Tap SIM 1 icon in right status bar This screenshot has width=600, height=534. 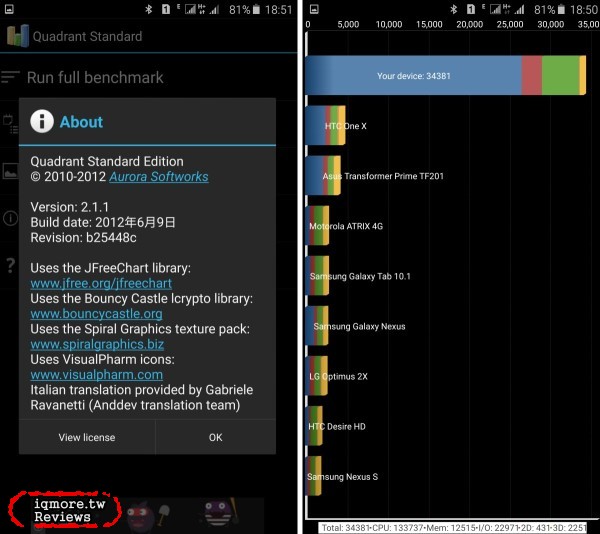point(471,9)
